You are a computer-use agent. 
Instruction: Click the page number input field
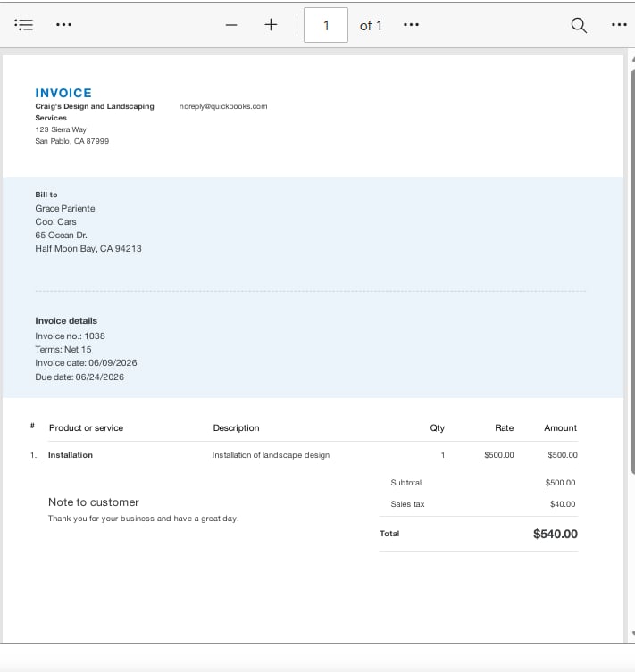point(326,25)
